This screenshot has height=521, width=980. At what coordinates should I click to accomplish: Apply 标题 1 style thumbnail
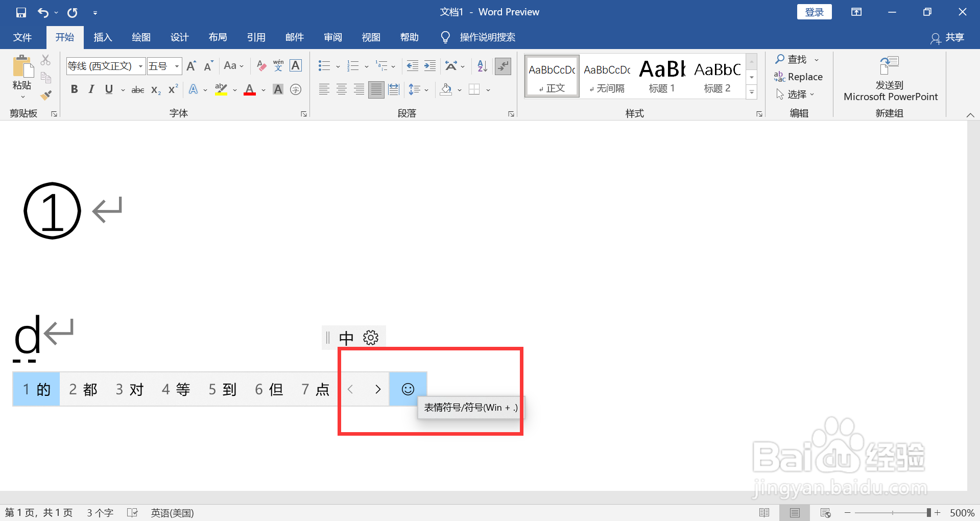click(662, 77)
